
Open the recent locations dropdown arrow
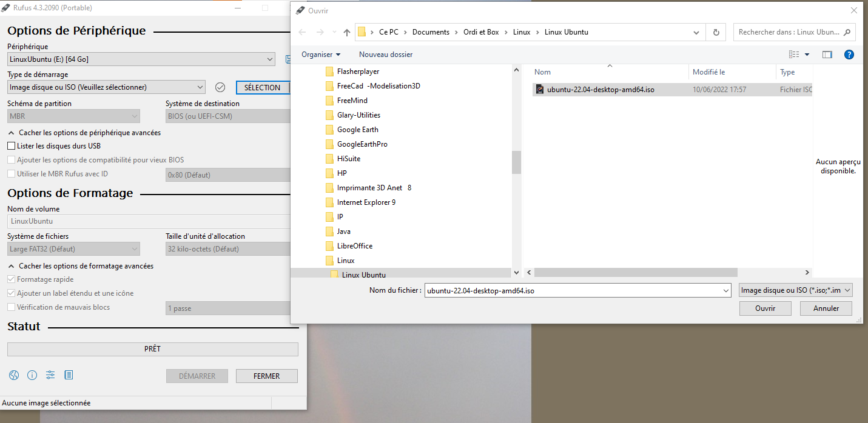pyautogui.click(x=334, y=32)
